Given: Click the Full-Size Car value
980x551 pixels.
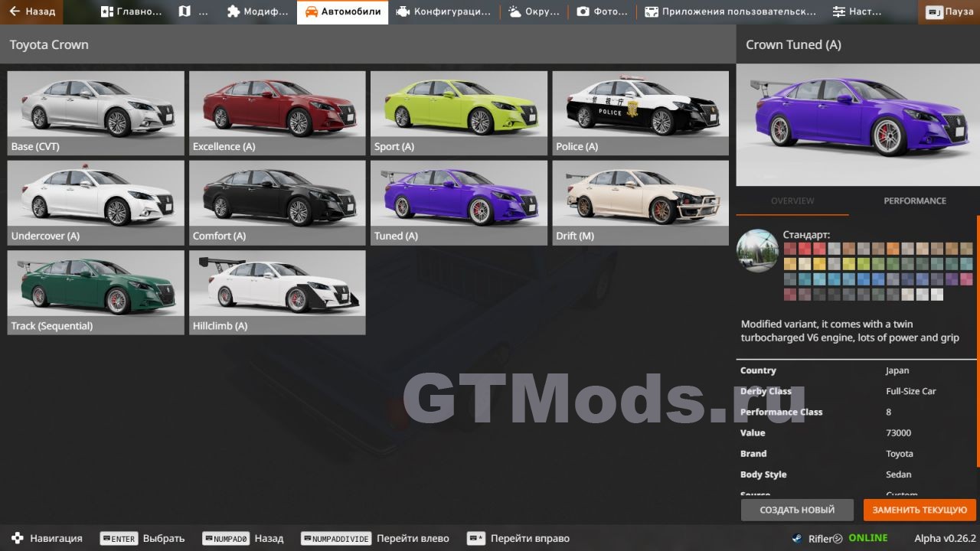Looking at the screenshot, I should click(911, 391).
